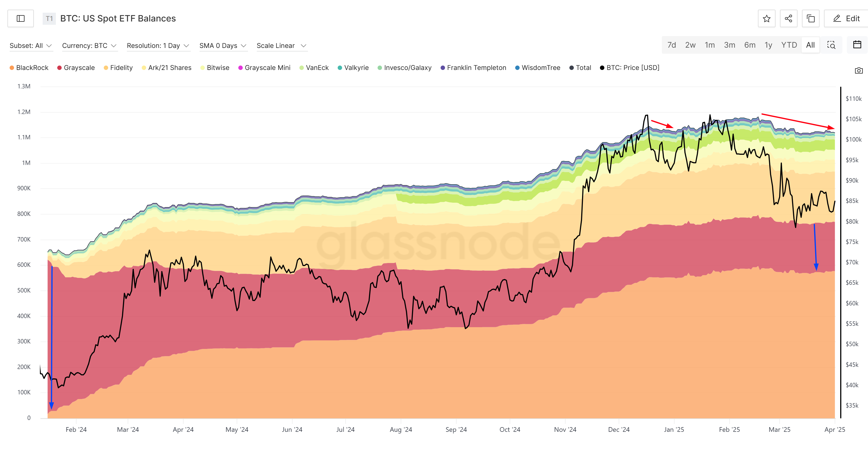Open the calendar date picker icon
Viewport: 868px width, 450px height.
pos(857,45)
